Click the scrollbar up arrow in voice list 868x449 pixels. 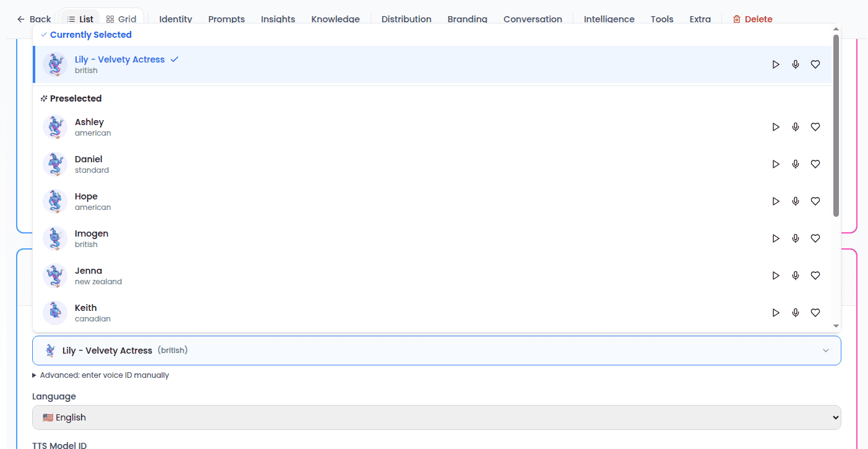pyautogui.click(x=836, y=29)
